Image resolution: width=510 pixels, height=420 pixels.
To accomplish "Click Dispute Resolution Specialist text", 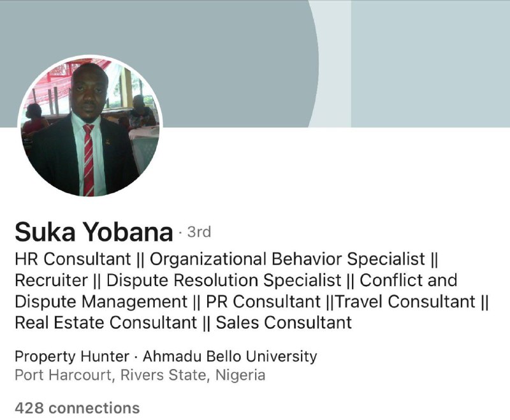I will point(224,280).
